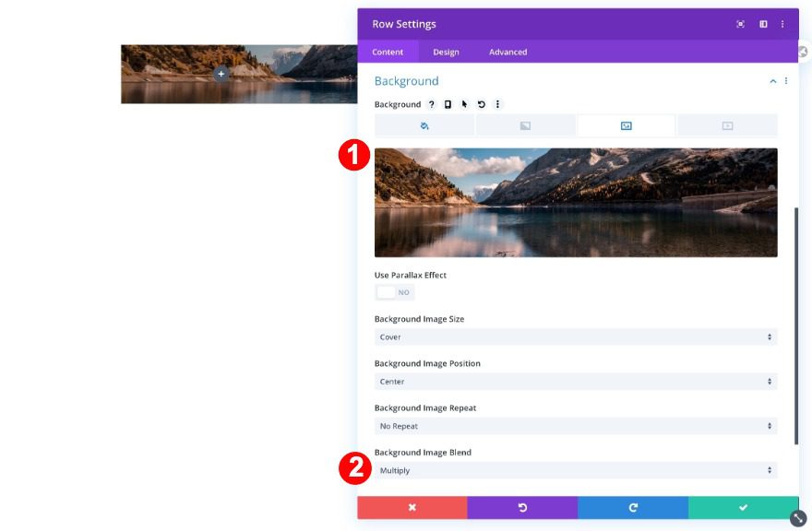Switch to the background gradient icon
This screenshot has height=531, width=812.
click(x=524, y=125)
